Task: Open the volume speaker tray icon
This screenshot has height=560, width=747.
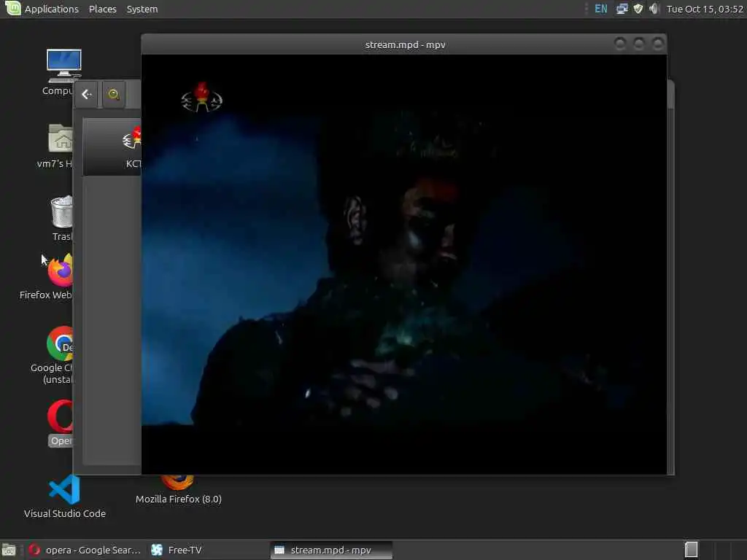Action: click(x=654, y=9)
